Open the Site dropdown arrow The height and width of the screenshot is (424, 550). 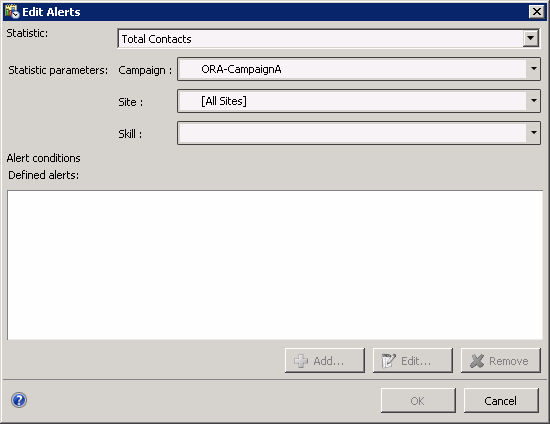[x=533, y=101]
